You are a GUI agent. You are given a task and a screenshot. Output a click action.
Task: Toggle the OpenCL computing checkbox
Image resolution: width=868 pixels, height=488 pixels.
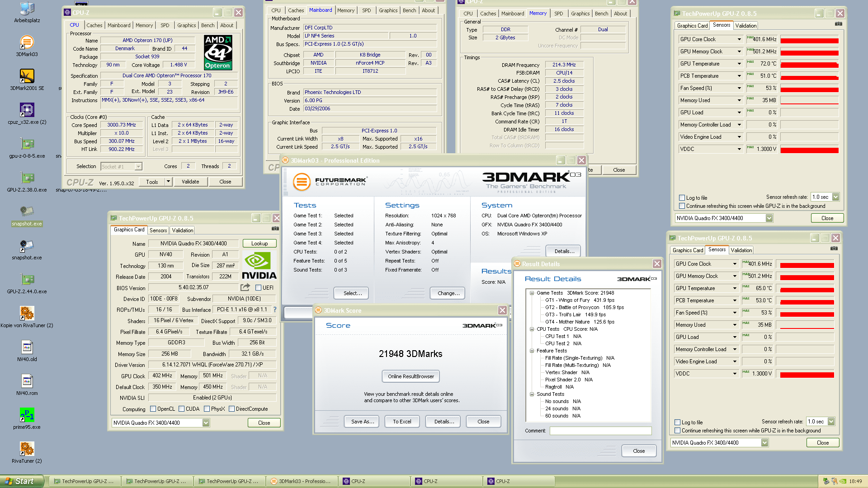pyautogui.click(x=153, y=409)
